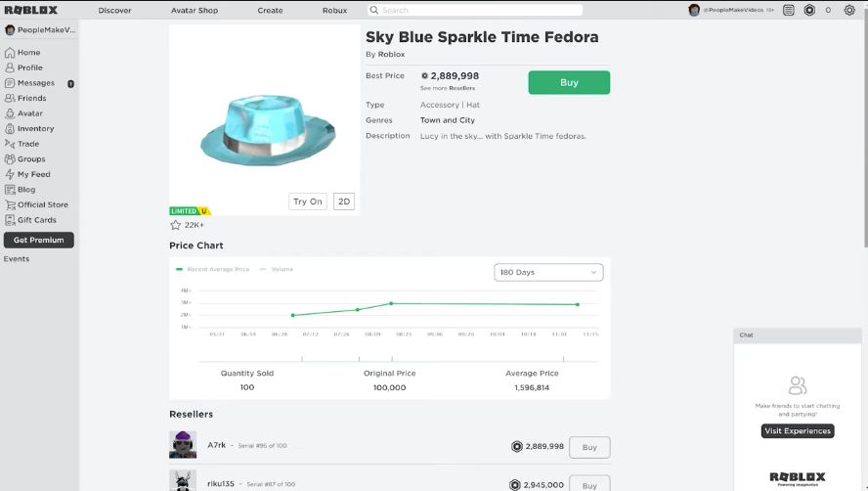
Task: Open the Friends sidebar icon
Action: 10,98
